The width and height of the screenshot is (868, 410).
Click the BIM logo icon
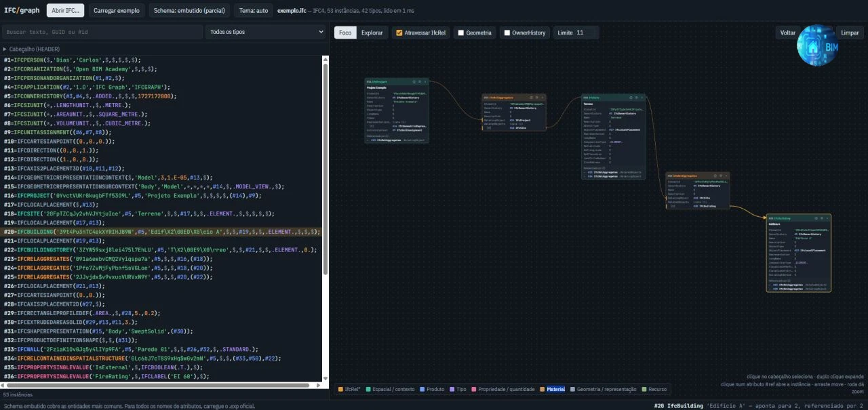pos(817,45)
